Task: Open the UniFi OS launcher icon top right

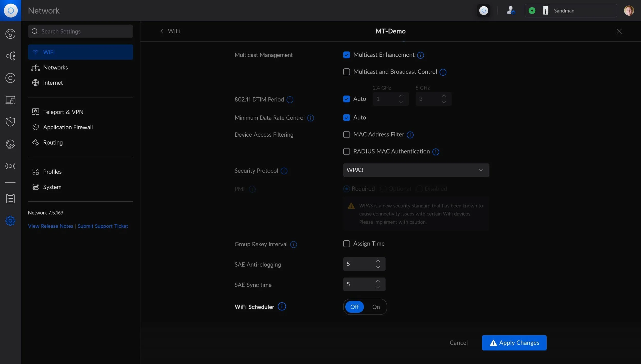Action: (483, 11)
